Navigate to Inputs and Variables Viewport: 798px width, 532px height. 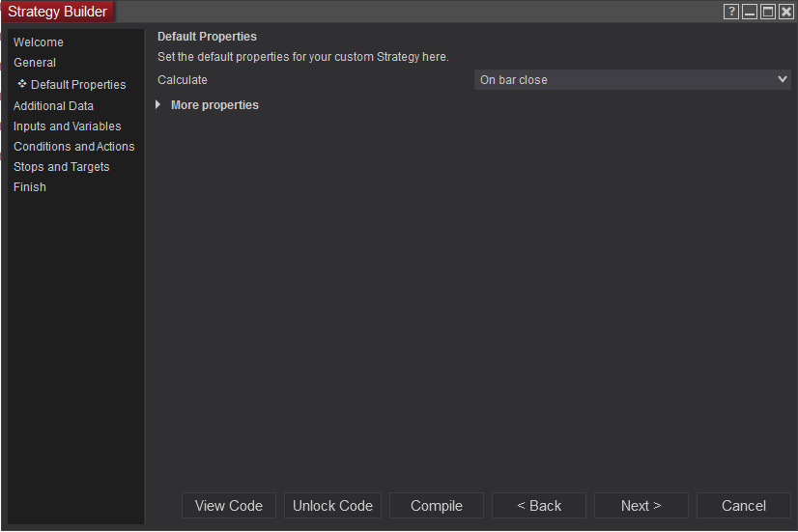(68, 126)
